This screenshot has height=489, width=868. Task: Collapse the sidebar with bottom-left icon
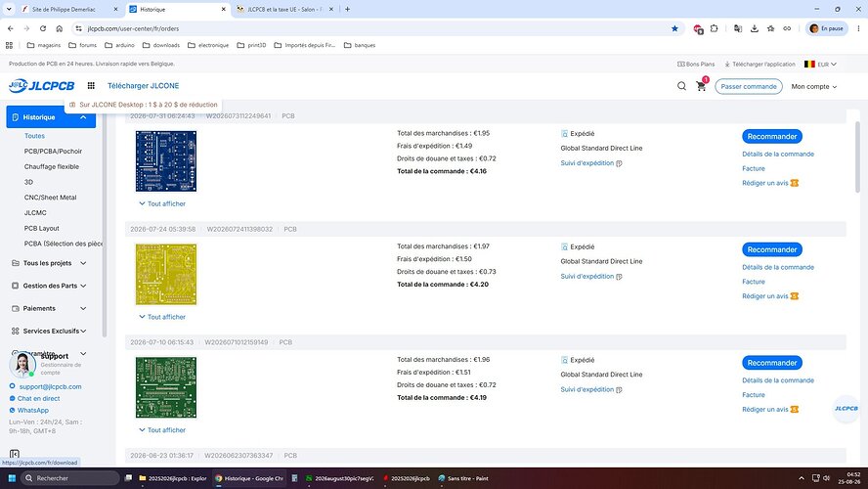pyautogui.click(x=15, y=454)
